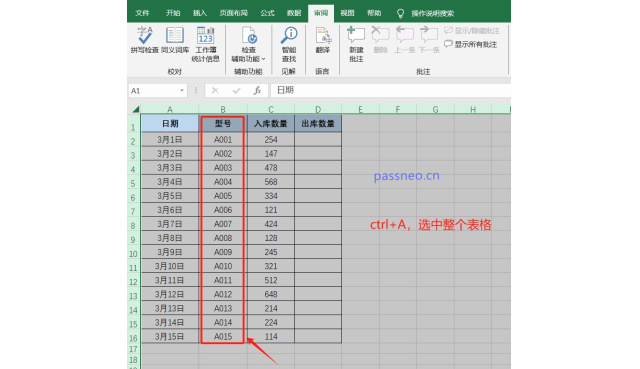
Task: Click the fx insert function icon
Action: (257, 90)
